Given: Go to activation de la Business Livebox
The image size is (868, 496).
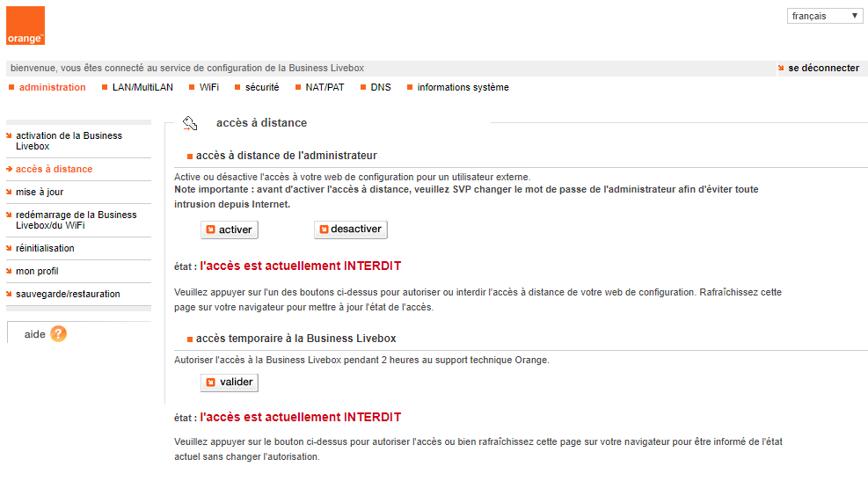Looking at the screenshot, I should click(69, 142).
